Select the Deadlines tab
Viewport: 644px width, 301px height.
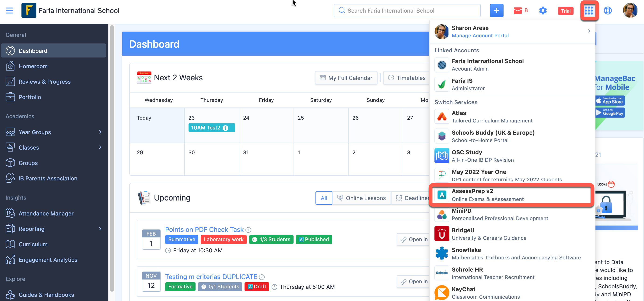click(411, 198)
